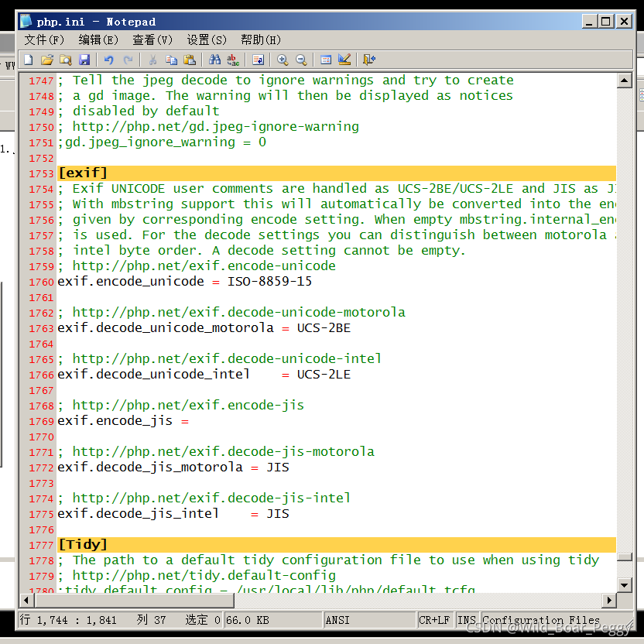Click the [exif] section header line
This screenshot has width=644, height=644.
coord(337,173)
